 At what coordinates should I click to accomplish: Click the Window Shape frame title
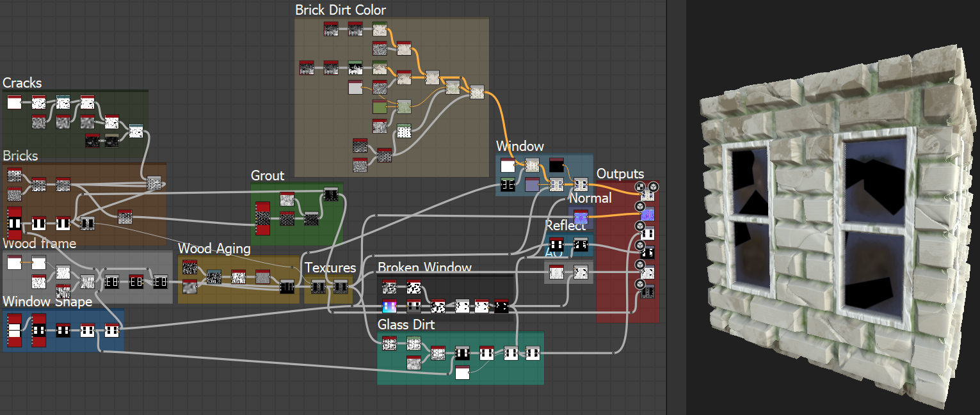click(x=47, y=301)
